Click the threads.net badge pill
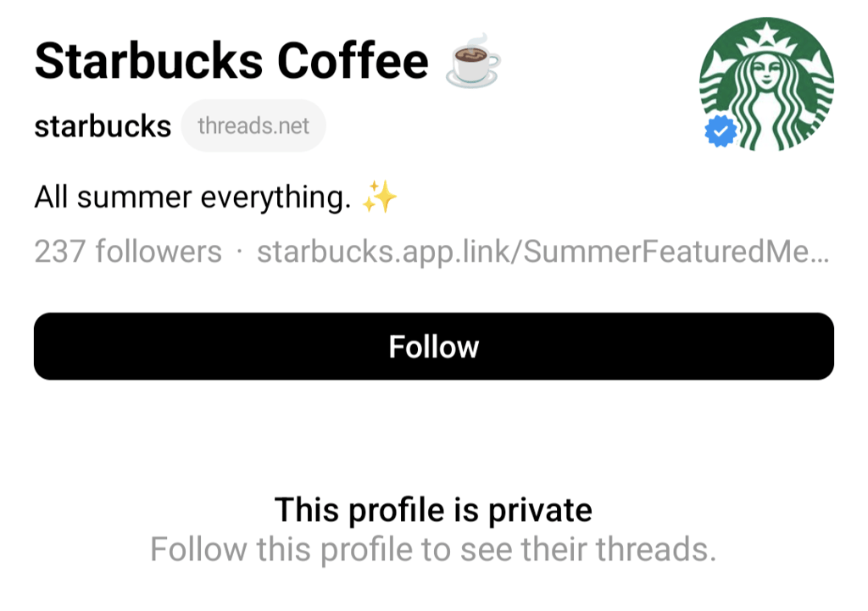 point(253,125)
